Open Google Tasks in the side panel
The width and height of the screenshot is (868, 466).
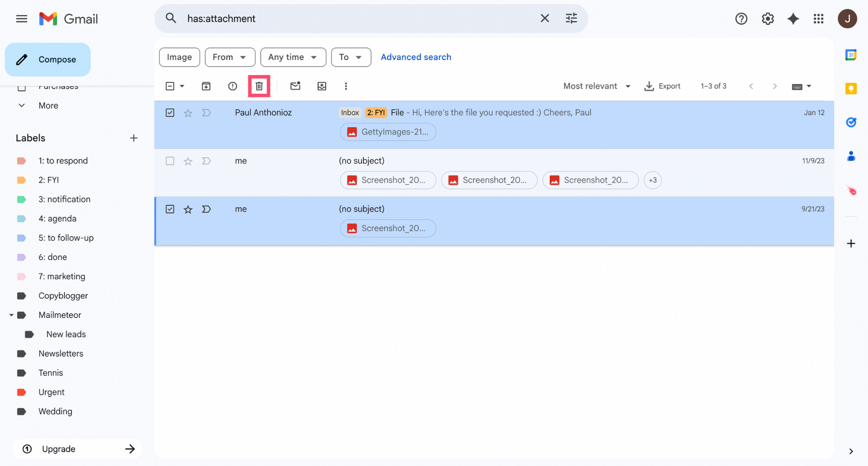[851, 122]
